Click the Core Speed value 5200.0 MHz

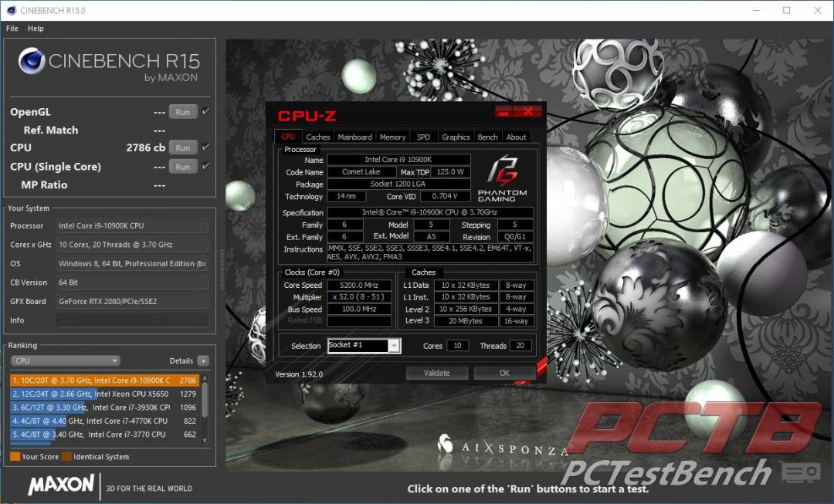[359, 285]
